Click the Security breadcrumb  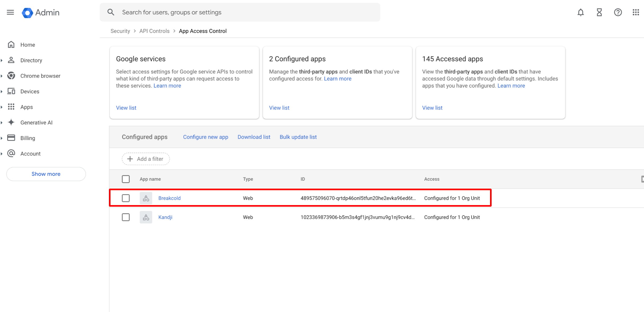click(x=120, y=31)
